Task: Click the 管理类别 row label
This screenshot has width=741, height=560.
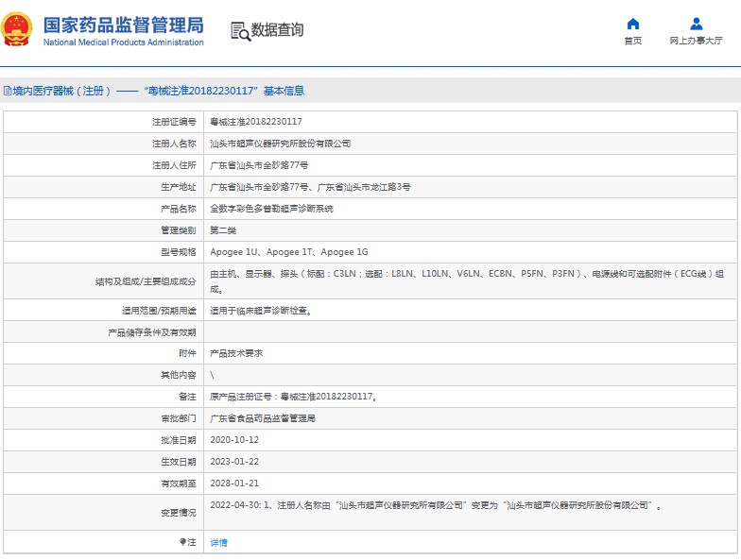Action: pos(178,230)
